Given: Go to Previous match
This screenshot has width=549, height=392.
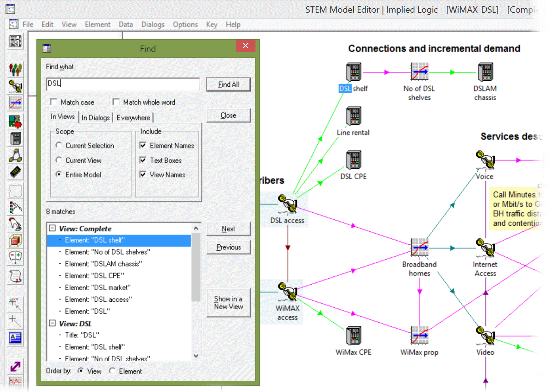Looking at the screenshot, I should [x=229, y=247].
